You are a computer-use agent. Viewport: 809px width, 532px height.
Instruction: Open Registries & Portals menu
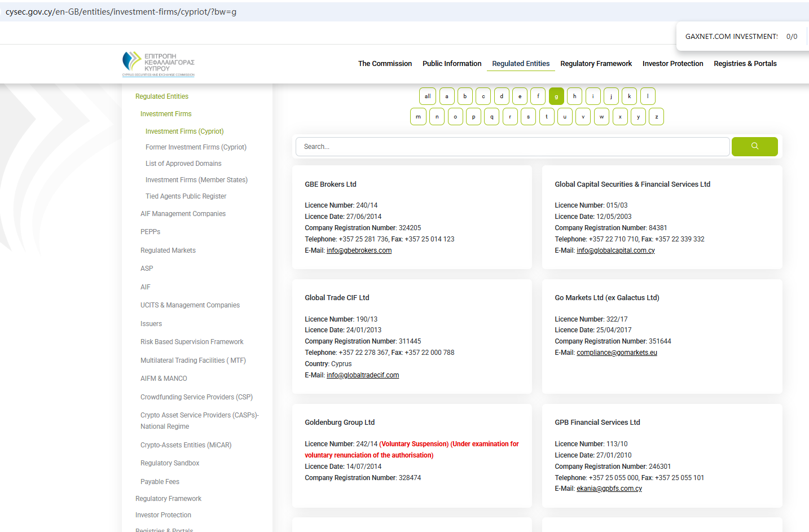pyautogui.click(x=745, y=64)
